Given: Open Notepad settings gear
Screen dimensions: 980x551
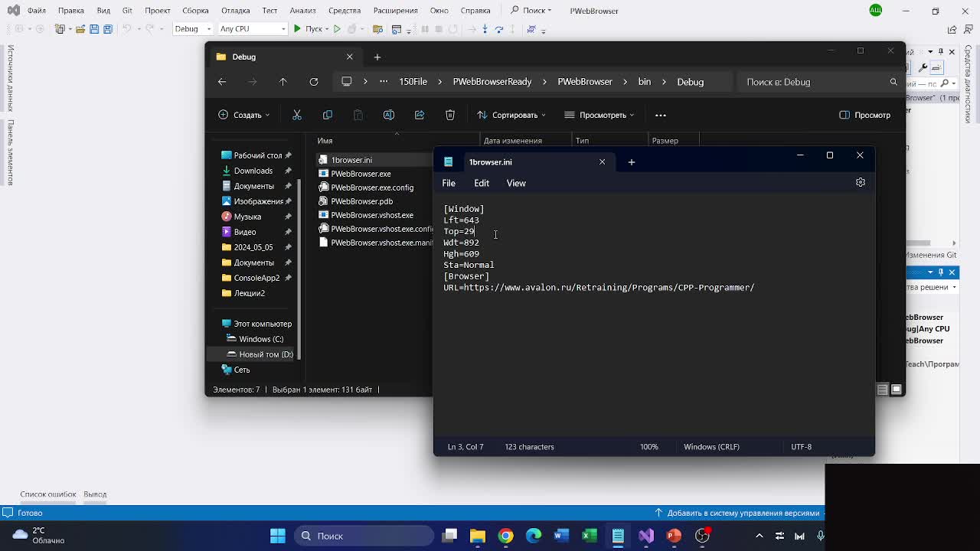Looking at the screenshot, I should [861, 182].
